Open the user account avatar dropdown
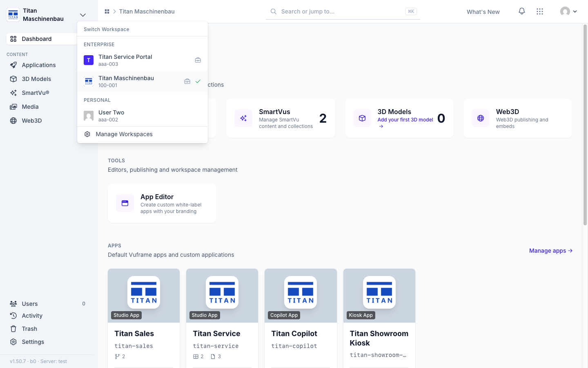 pyautogui.click(x=568, y=11)
